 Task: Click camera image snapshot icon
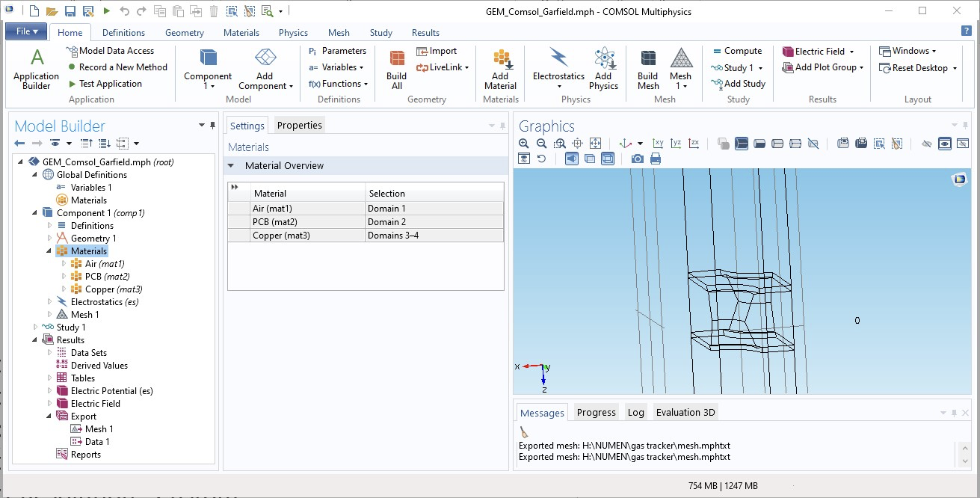click(x=637, y=159)
